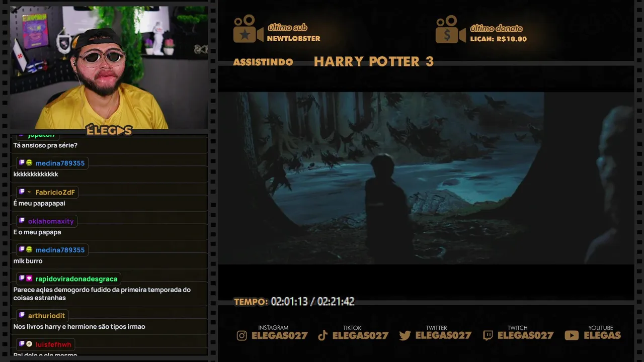Click the 'HARRY POTTER 3' title
This screenshot has width=644, height=362.
(374, 61)
